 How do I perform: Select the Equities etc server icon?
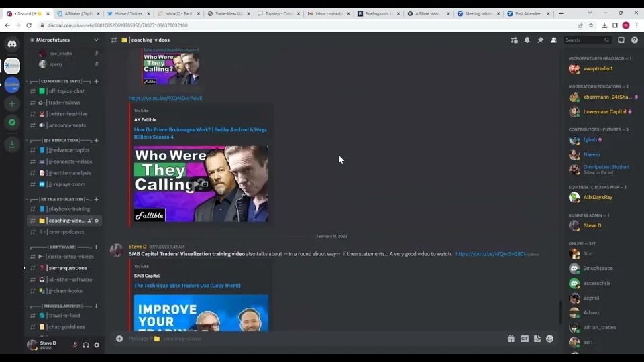tap(12, 85)
